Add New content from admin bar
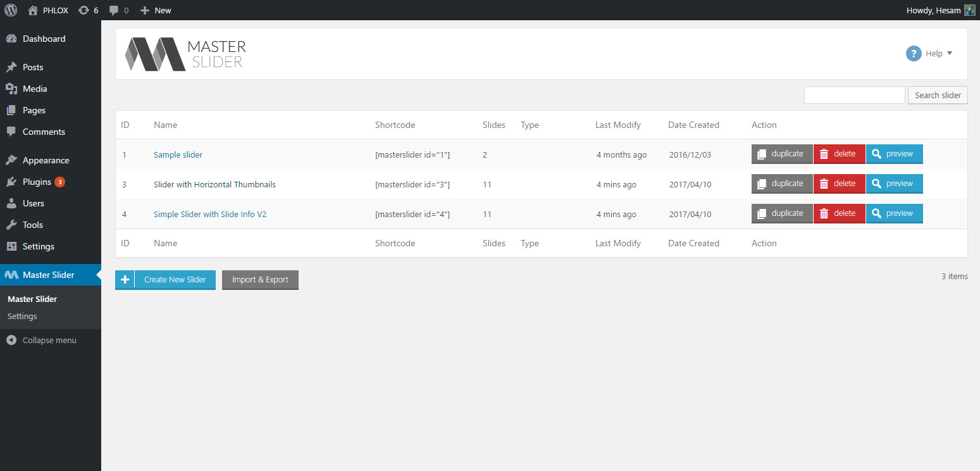980x471 pixels. (x=156, y=10)
